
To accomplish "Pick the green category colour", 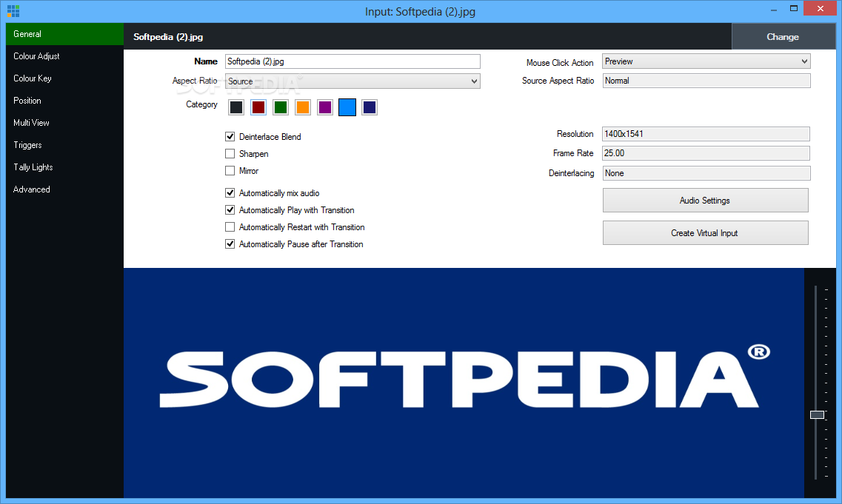I will [281, 107].
